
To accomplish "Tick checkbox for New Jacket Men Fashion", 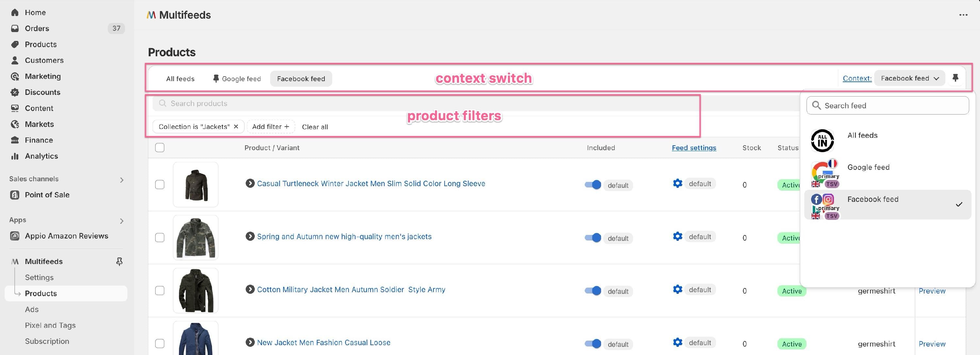I will [160, 344].
